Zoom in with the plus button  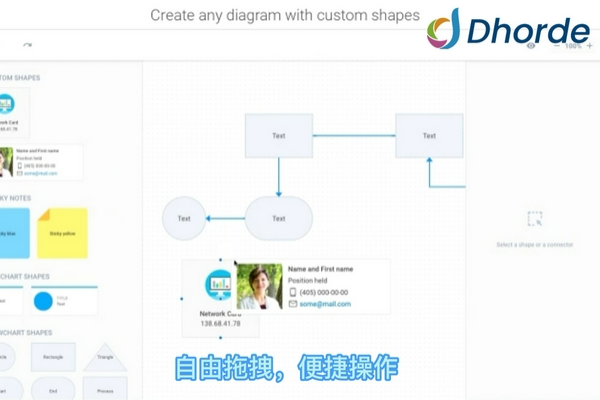589,45
